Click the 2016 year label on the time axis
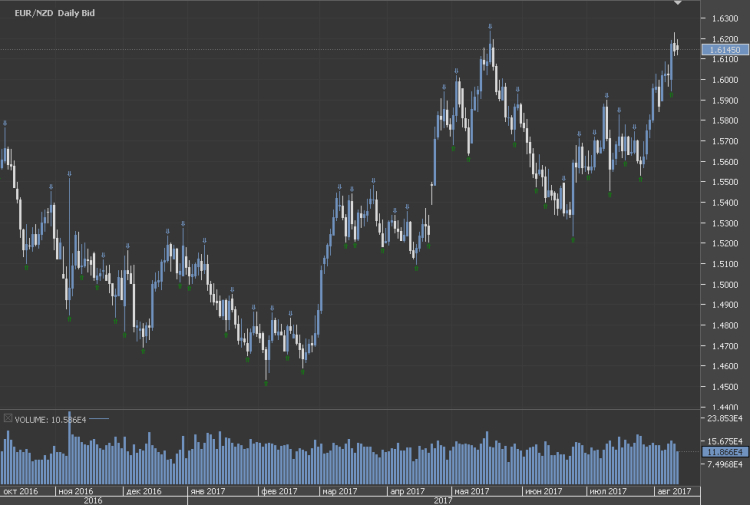Screen dimensions: 750x505 pyautogui.click(x=93, y=501)
